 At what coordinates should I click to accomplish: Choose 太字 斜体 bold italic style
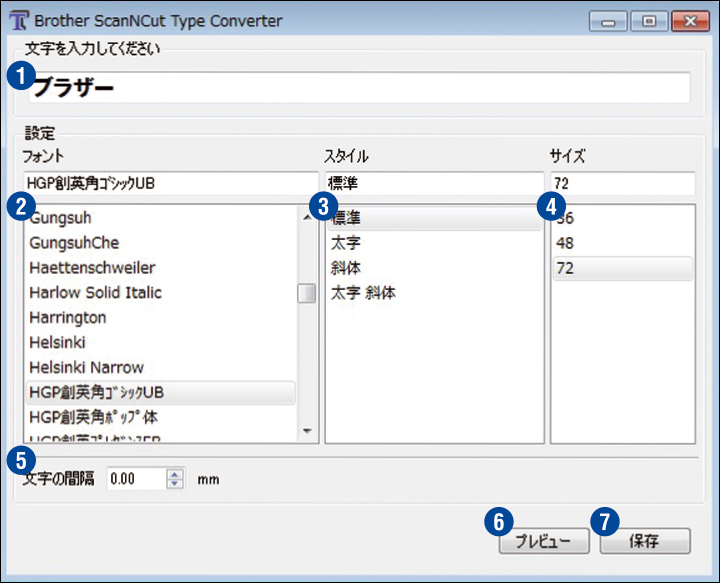coord(434,292)
